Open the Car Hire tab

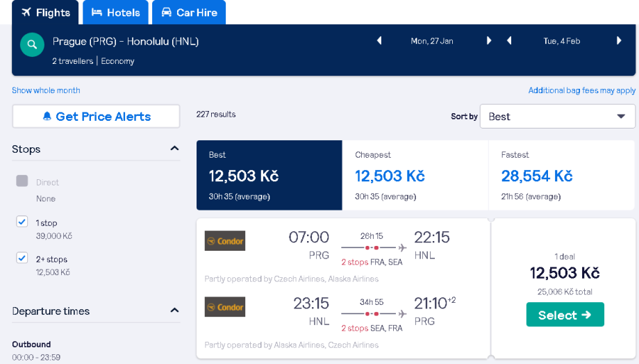click(188, 13)
